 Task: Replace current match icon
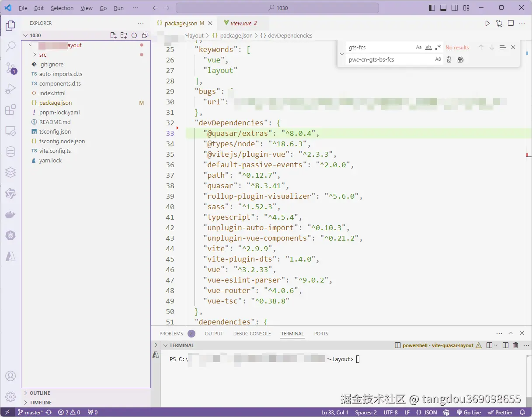pos(449,59)
